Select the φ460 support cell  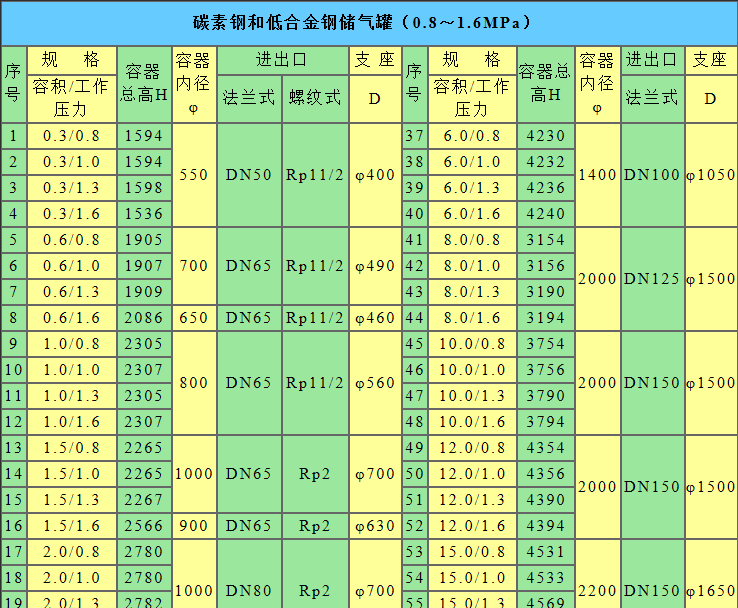pyautogui.click(x=375, y=318)
